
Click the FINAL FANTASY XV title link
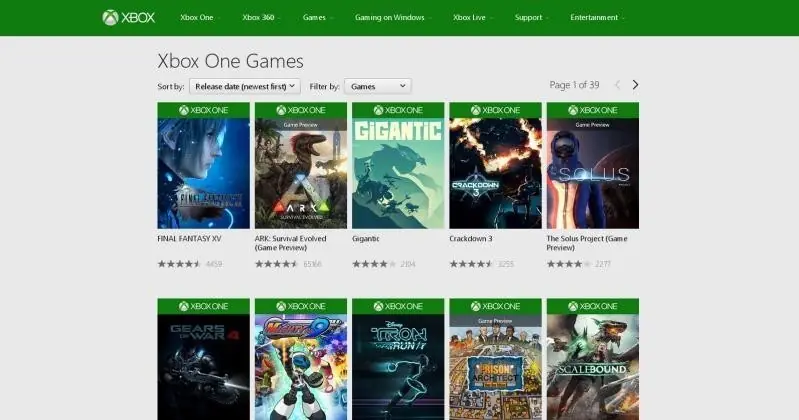pyautogui.click(x=189, y=239)
